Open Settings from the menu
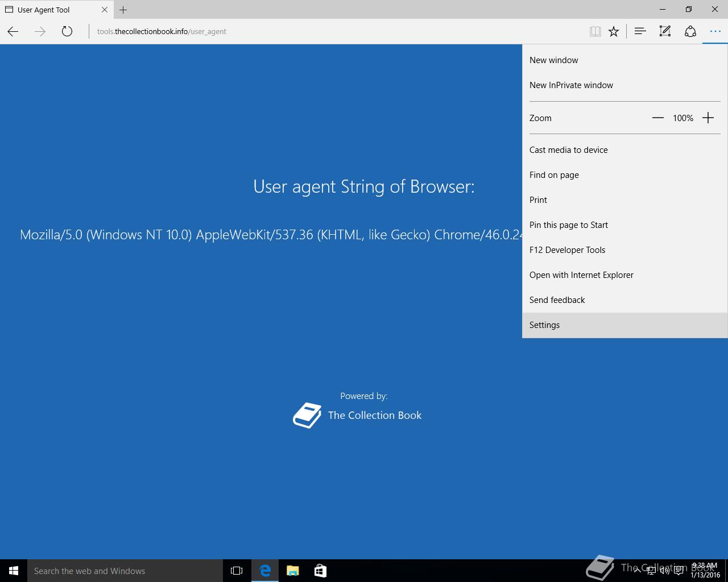The width and height of the screenshot is (728, 582). click(624, 325)
